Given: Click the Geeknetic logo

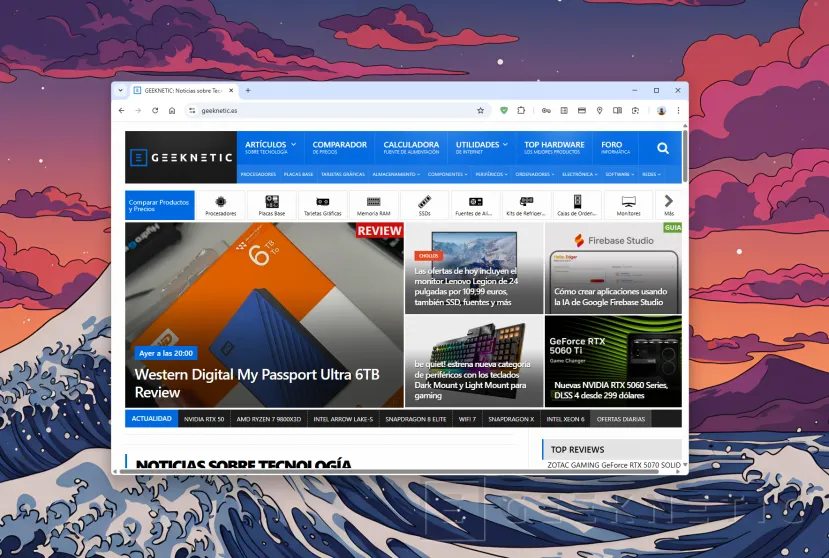Looking at the screenshot, I should (x=181, y=158).
